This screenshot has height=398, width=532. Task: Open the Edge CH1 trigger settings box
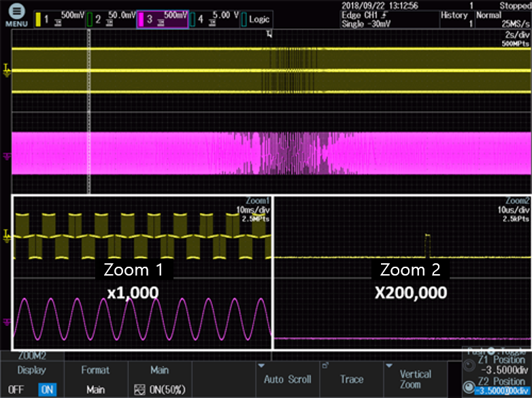pos(390,19)
